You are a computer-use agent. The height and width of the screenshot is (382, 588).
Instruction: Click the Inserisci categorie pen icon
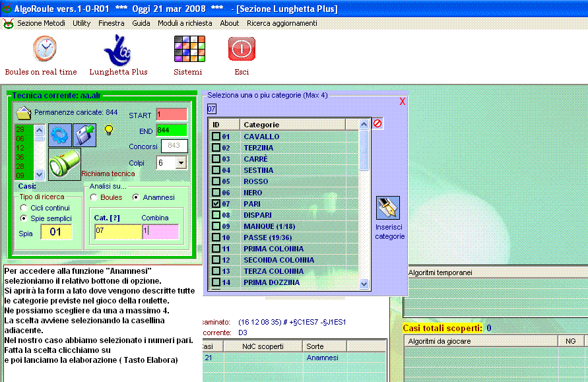point(388,208)
